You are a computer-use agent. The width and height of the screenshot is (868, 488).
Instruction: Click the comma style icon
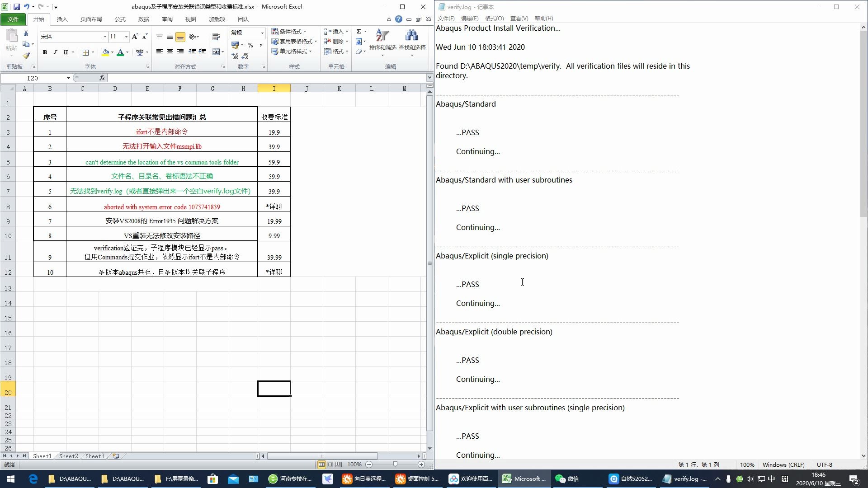pos(261,45)
